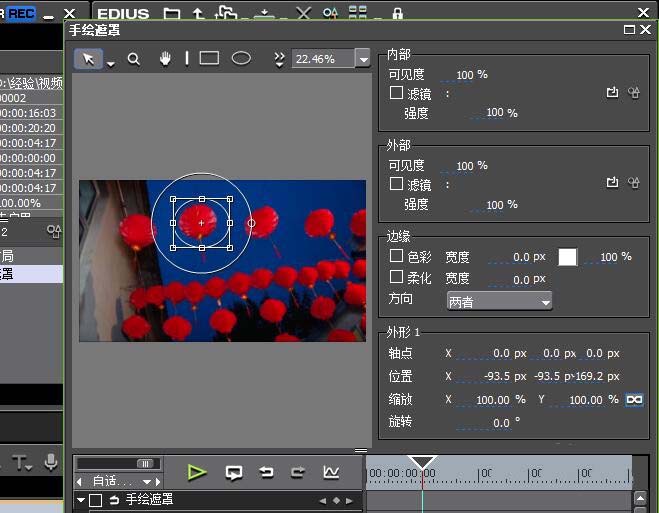Image resolution: width=659 pixels, height=513 pixels.
Task: Click the title T tool in EDIUS
Action: pos(22,463)
